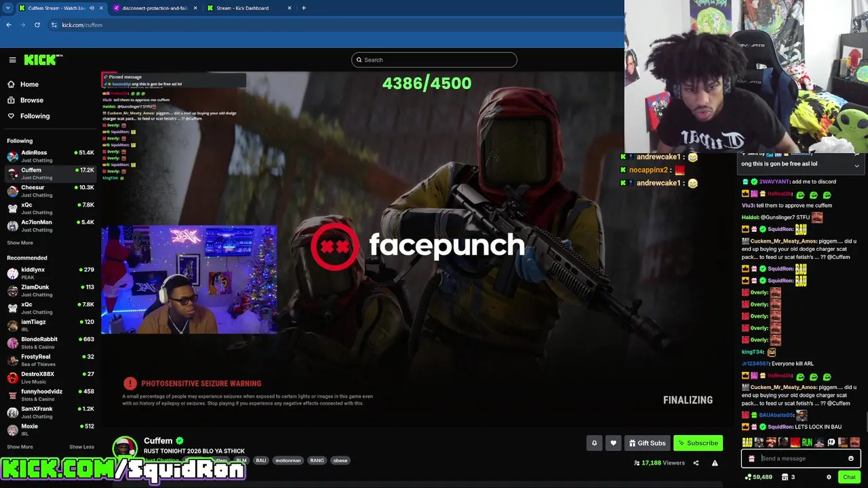Viewport: 868px width, 488px height.
Task: Click browser back arrow
Action: 9,25
